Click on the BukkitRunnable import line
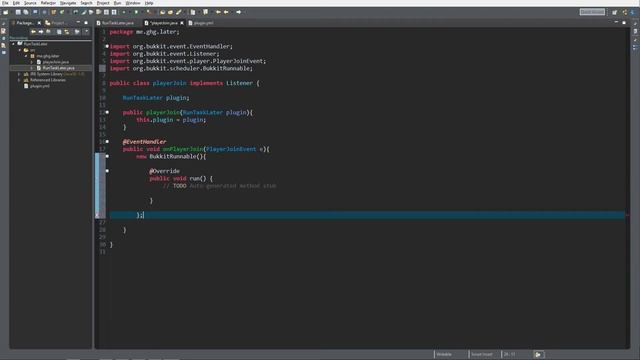Screen dimensions: 640x360 point(181,69)
